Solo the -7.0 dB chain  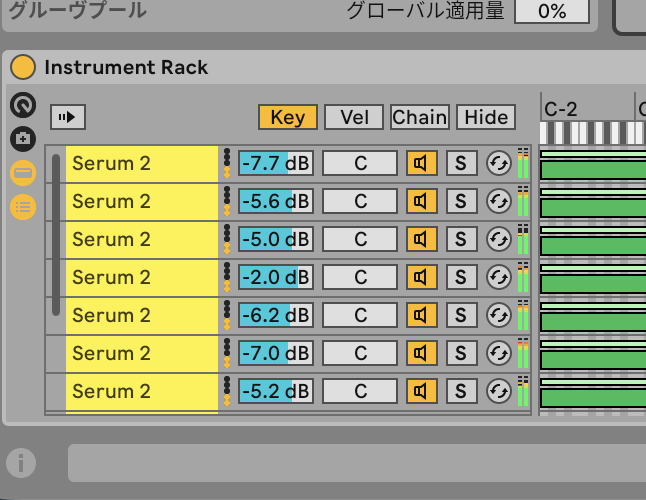(461, 353)
